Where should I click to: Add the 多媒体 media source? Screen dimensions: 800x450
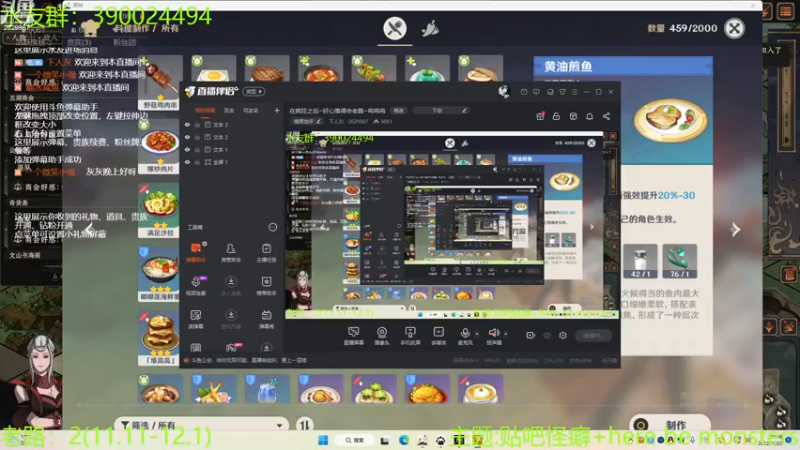tap(438, 336)
